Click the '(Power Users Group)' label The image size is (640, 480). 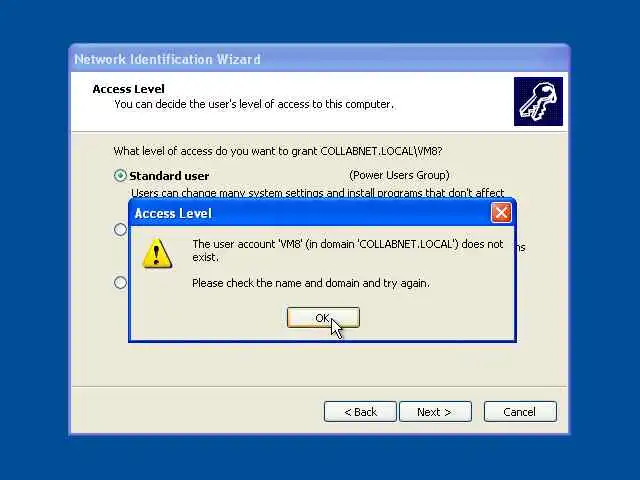pyautogui.click(x=399, y=175)
